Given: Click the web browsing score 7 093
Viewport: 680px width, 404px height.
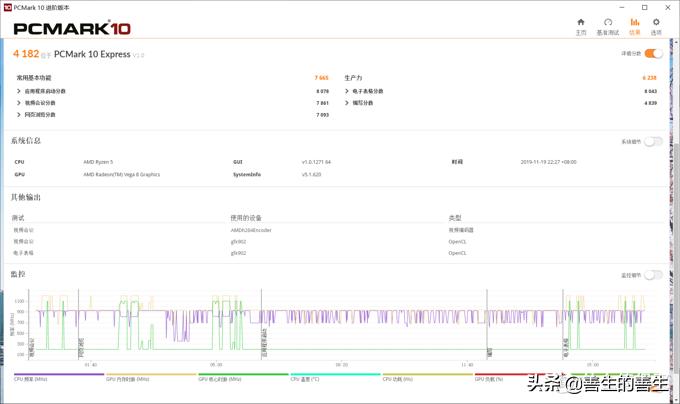Looking at the screenshot, I should pos(322,115).
